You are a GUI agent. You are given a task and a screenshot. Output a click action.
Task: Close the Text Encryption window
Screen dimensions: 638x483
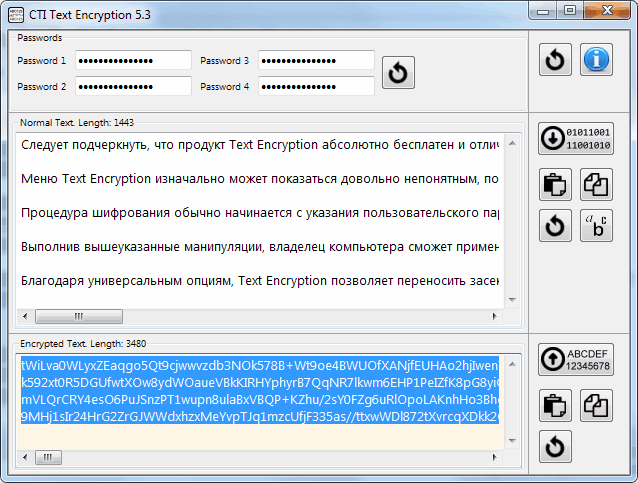607,10
